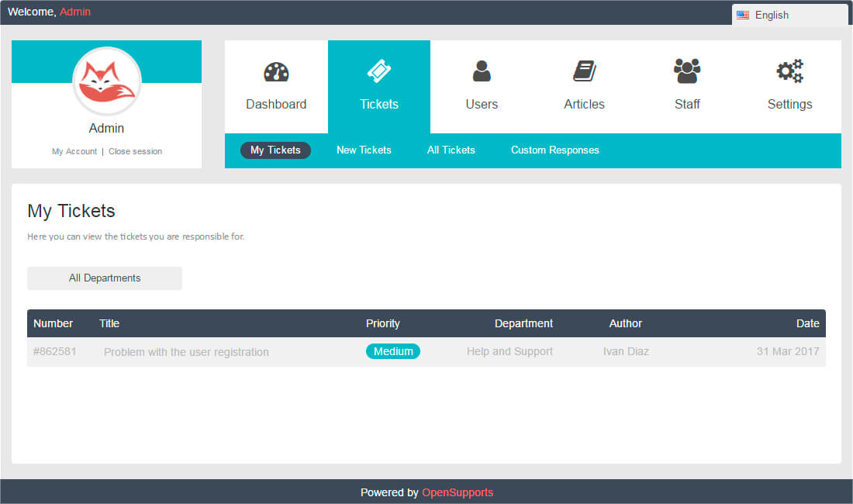Open My Account settings
Screen dimensions: 853x504
pyautogui.click(x=74, y=151)
